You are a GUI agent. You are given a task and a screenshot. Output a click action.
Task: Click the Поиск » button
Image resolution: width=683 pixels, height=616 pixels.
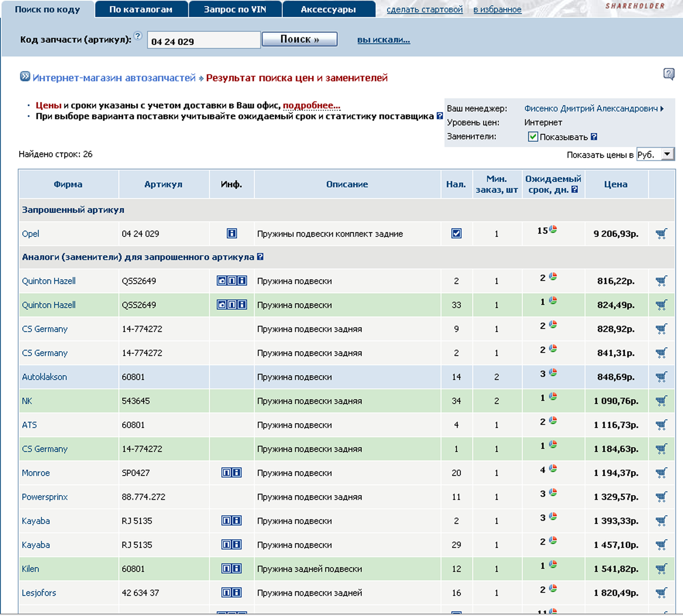(x=300, y=39)
